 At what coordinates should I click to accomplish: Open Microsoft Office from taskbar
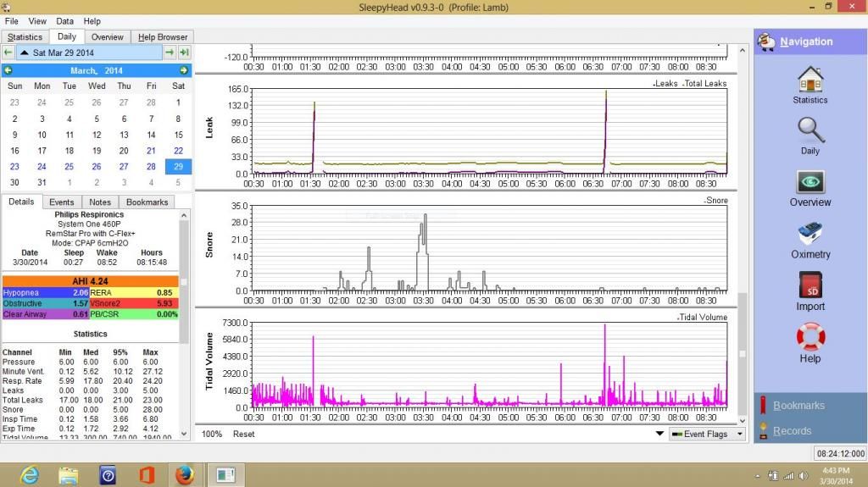(147, 475)
